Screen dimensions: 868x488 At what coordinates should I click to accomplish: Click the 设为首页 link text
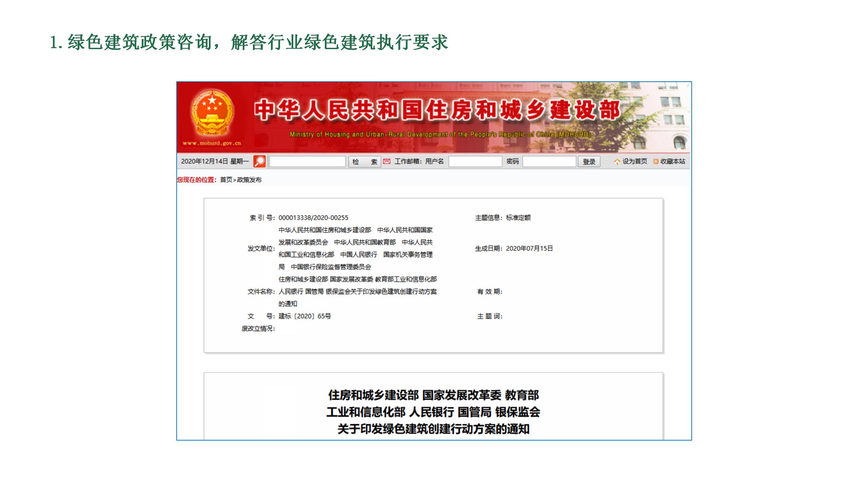[x=634, y=162]
